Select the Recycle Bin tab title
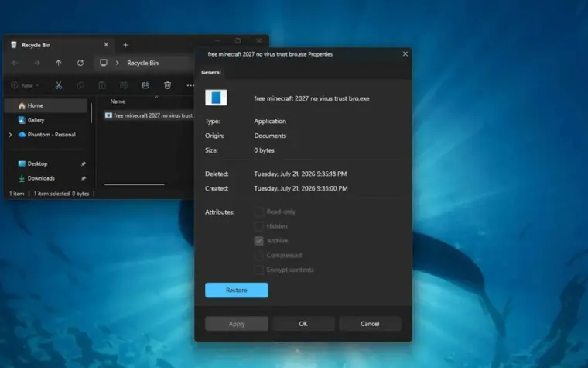The width and height of the screenshot is (588, 368). tap(36, 45)
